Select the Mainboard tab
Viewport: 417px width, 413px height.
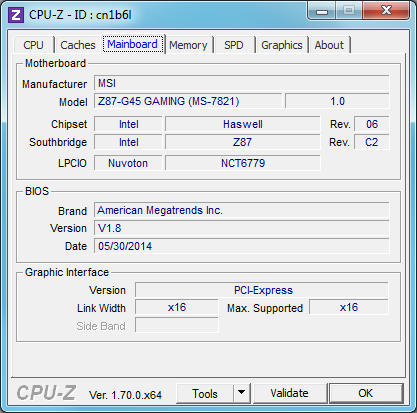tap(133, 44)
